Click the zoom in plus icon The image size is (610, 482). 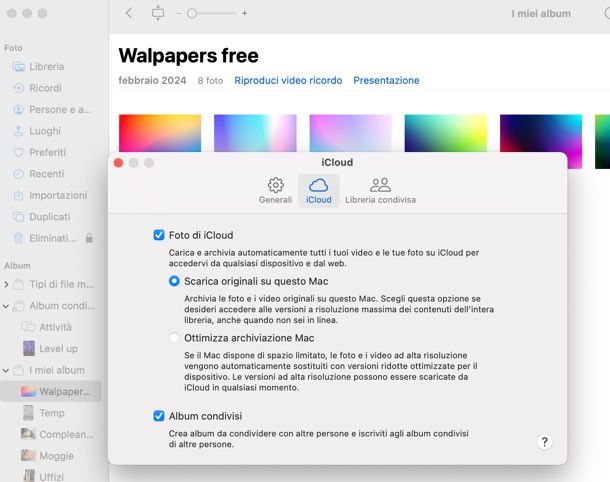244,13
